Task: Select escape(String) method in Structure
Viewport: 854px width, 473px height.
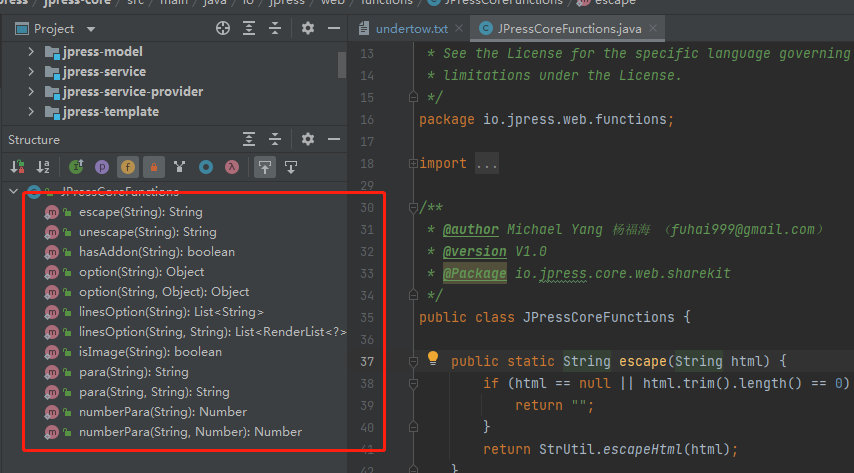Action: click(x=141, y=212)
